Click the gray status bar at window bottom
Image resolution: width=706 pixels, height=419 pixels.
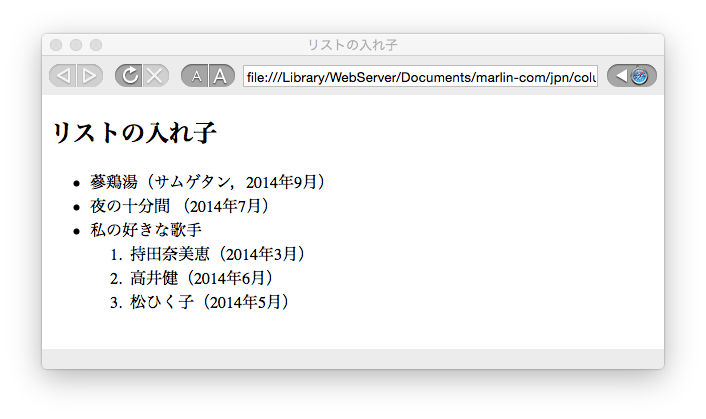(352, 359)
